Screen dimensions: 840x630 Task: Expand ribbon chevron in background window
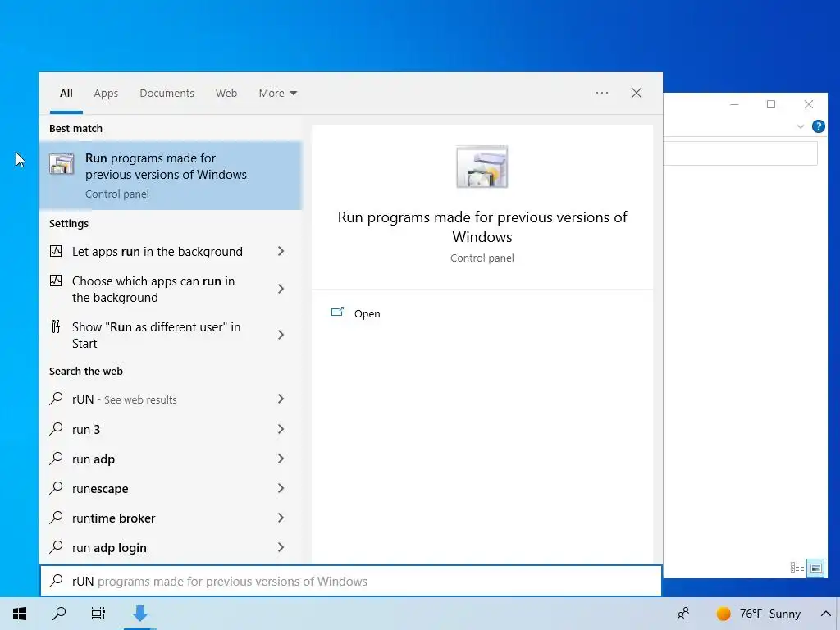coord(801,127)
